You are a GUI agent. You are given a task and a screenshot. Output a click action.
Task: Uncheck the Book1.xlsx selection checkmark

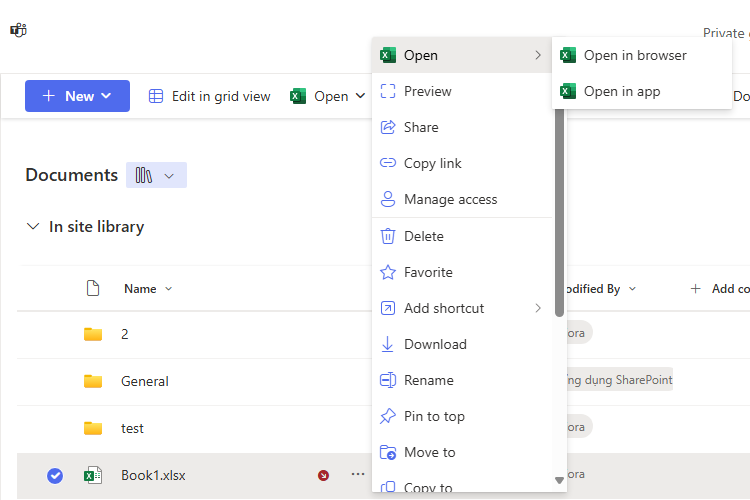pos(55,476)
